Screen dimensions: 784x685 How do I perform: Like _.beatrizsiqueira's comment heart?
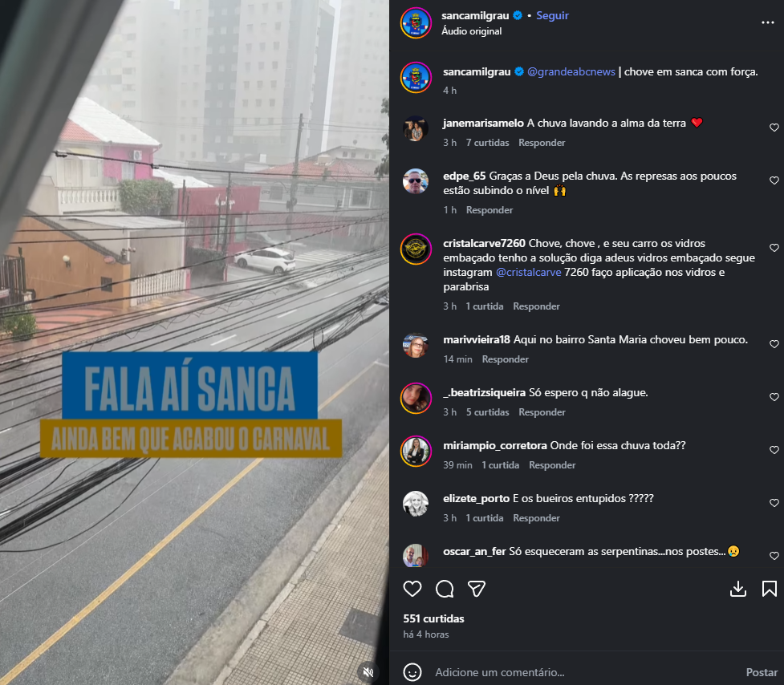[x=774, y=397]
